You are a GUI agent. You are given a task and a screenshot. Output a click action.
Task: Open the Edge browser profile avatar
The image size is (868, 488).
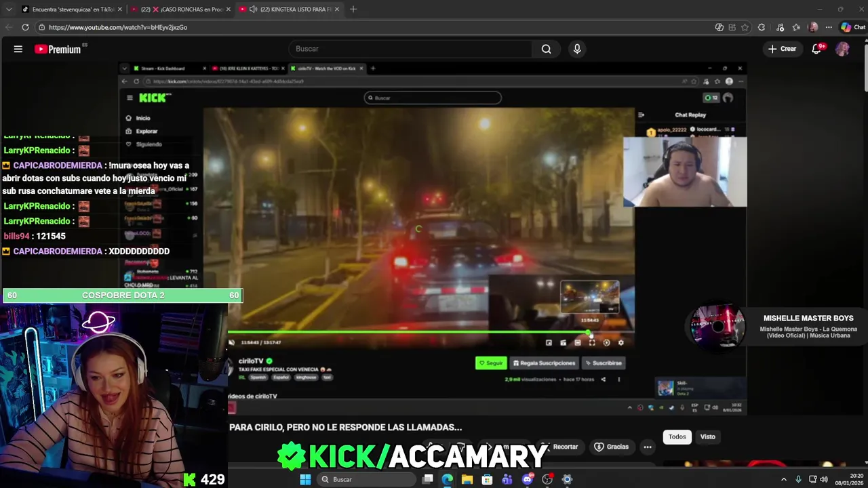click(814, 27)
